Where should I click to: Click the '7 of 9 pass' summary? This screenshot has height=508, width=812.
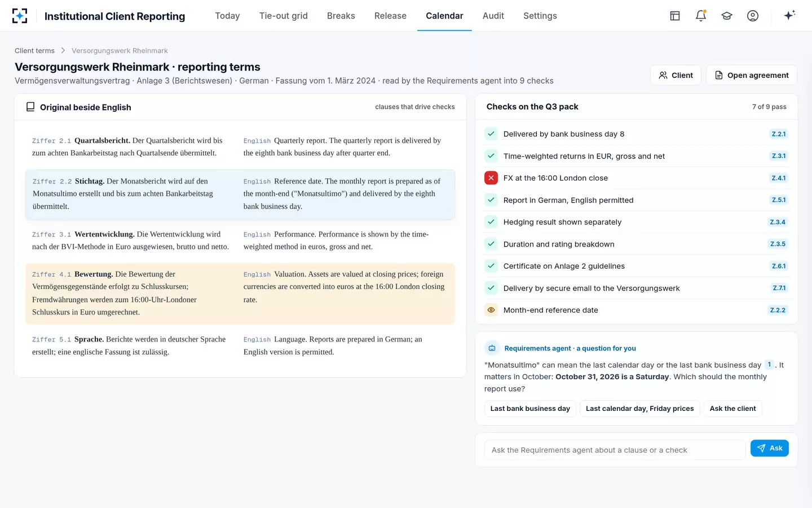769,107
